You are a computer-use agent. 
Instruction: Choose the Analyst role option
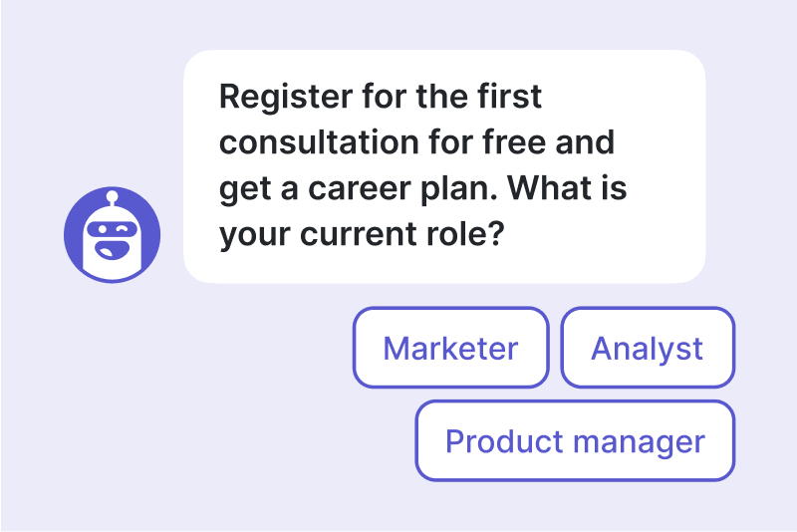(x=648, y=348)
